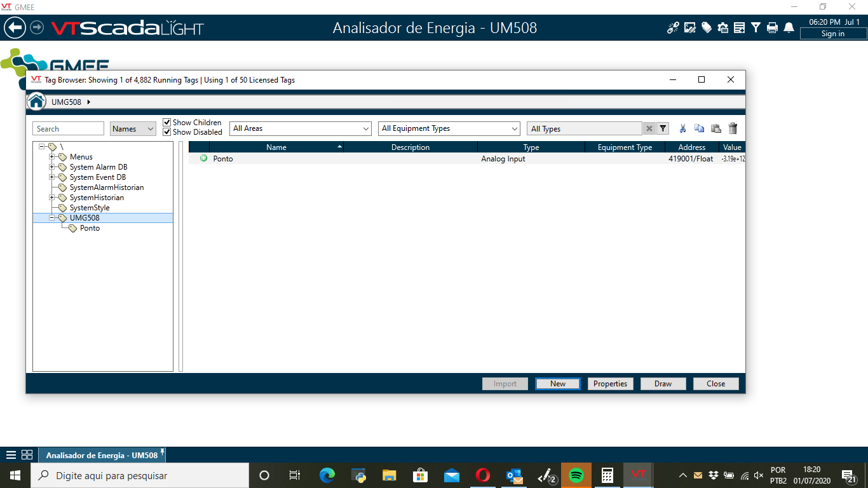Close the Tag Browser with Close button

(x=716, y=384)
